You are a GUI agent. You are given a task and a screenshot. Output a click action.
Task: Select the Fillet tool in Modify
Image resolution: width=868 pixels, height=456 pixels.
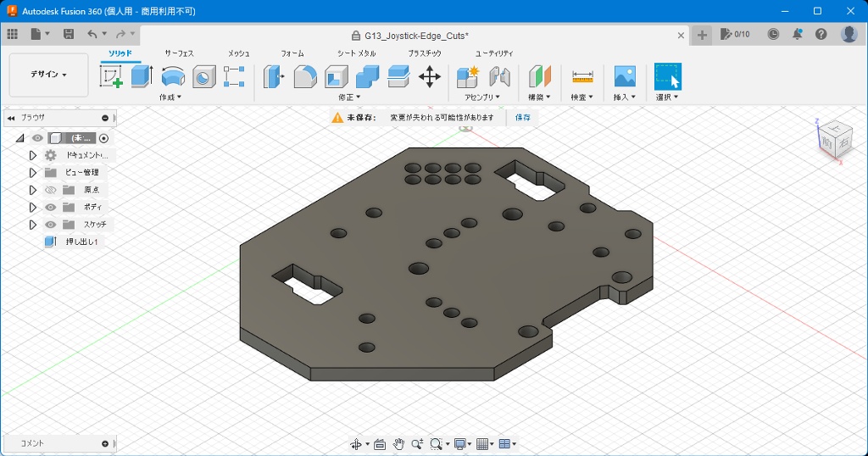(305, 77)
